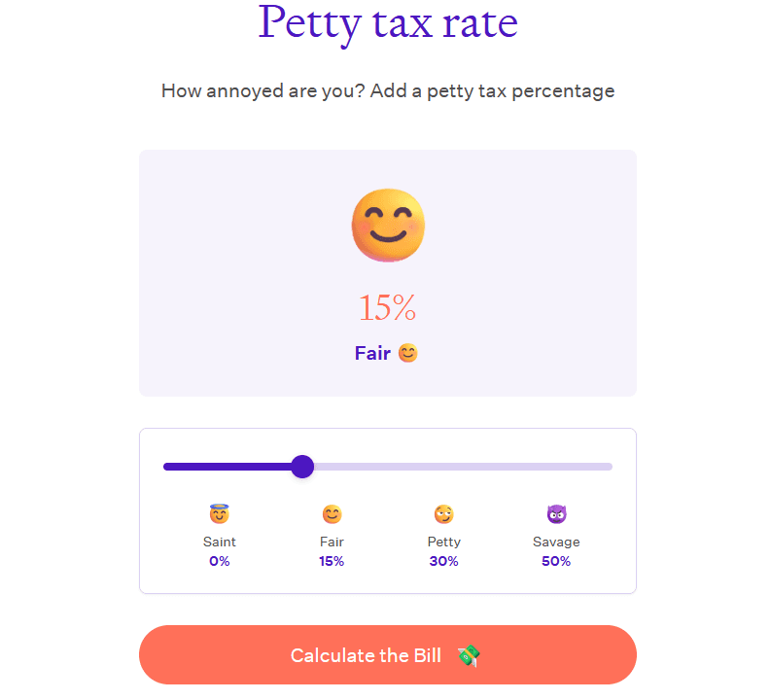The height and width of the screenshot is (700, 771).
Task: Click the slider's round purple thumb
Action: click(x=302, y=467)
